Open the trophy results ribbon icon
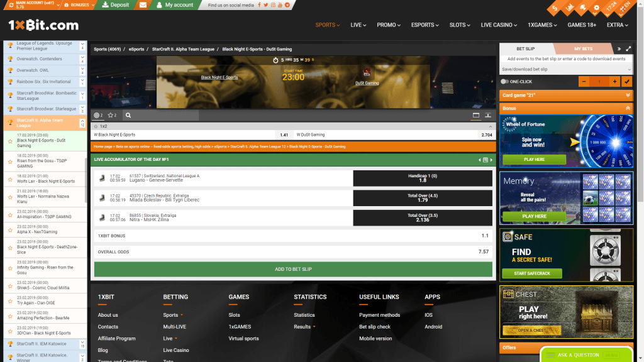 pos(583,8)
